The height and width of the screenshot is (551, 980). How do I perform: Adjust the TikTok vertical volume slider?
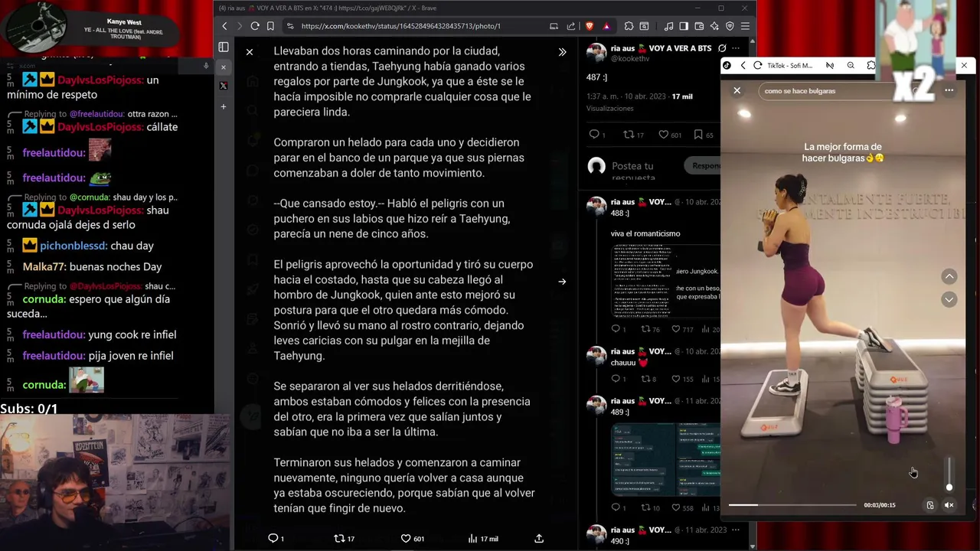(949, 474)
